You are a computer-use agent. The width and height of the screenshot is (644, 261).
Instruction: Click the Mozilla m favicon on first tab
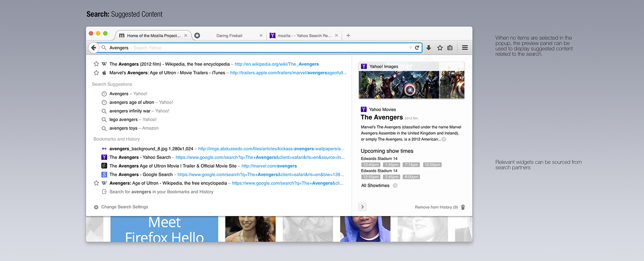click(x=122, y=35)
